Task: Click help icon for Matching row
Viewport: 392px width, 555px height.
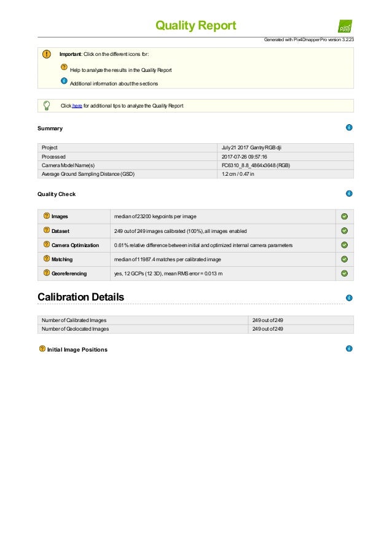Action: click(46, 258)
